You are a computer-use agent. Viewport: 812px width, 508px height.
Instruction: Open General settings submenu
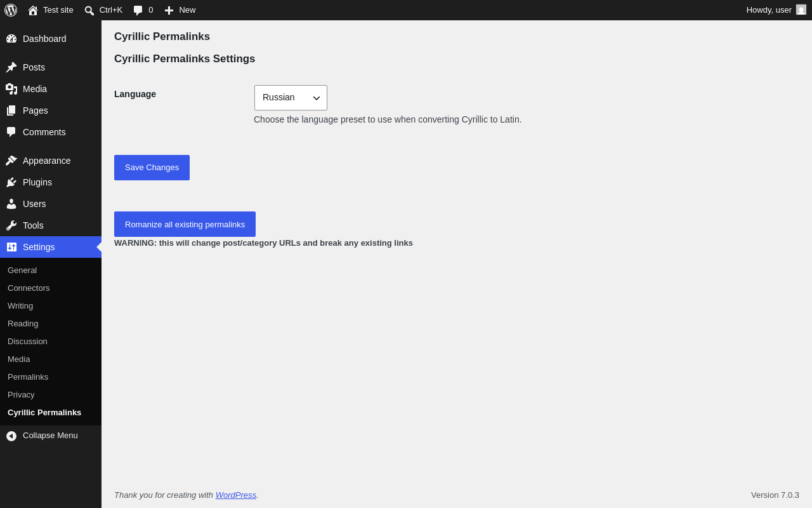(x=22, y=270)
